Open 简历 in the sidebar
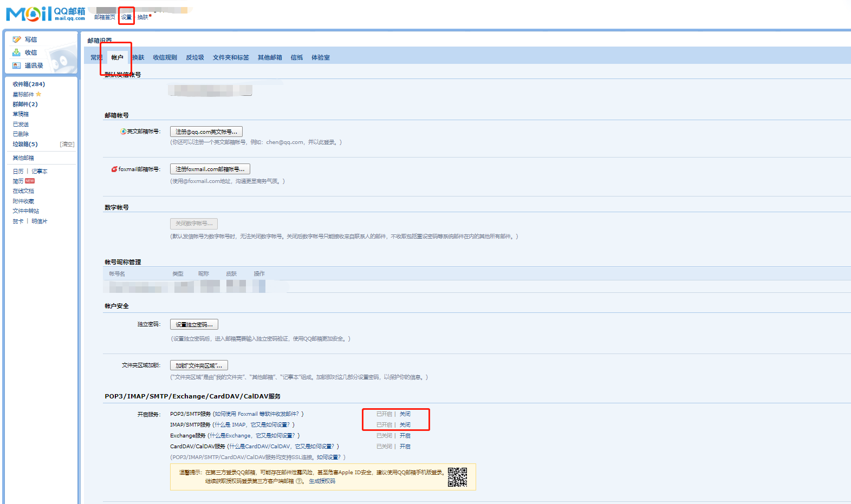Image resolution: width=851 pixels, height=504 pixels. click(18, 181)
